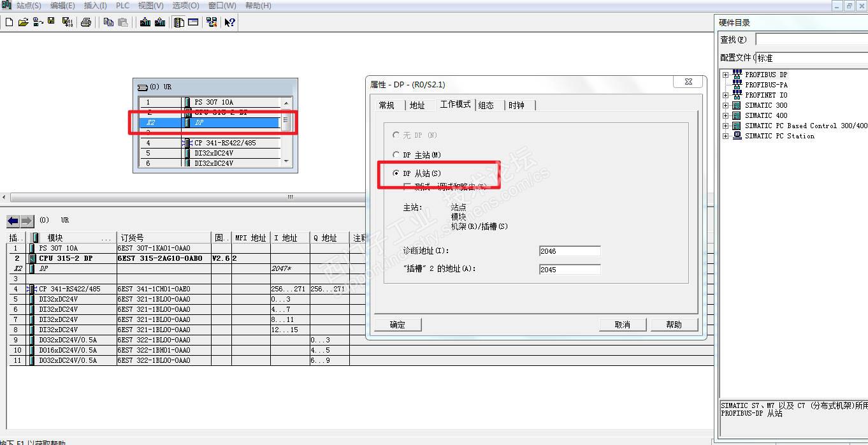Viewport: 868px width, 445px height.
Task: Click the New station toolbar icon
Action: click(x=9, y=22)
